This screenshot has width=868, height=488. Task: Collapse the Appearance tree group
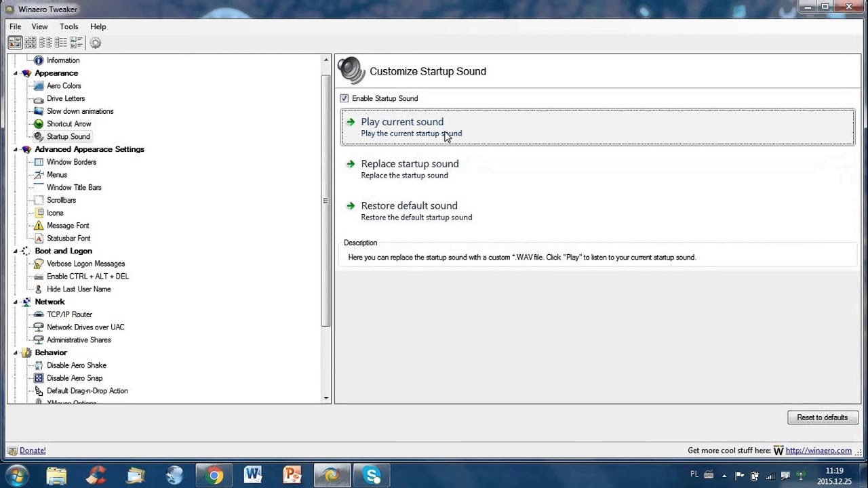click(x=16, y=73)
